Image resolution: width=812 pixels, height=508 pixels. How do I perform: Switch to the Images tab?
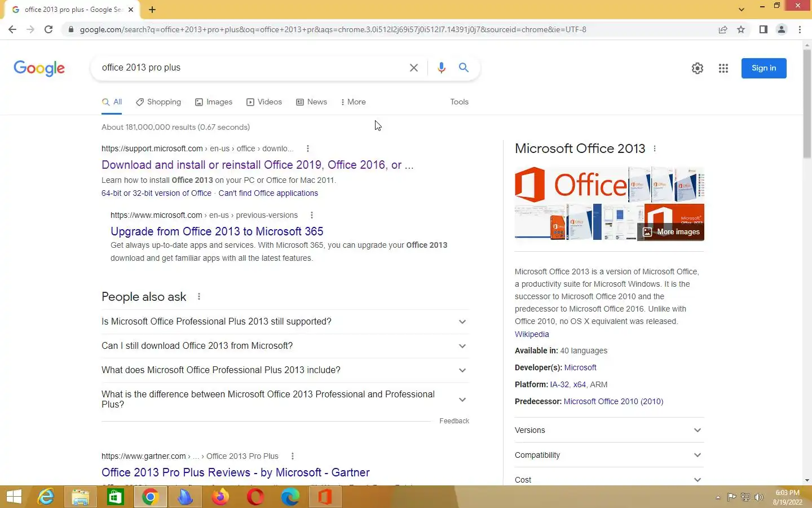[x=214, y=102]
